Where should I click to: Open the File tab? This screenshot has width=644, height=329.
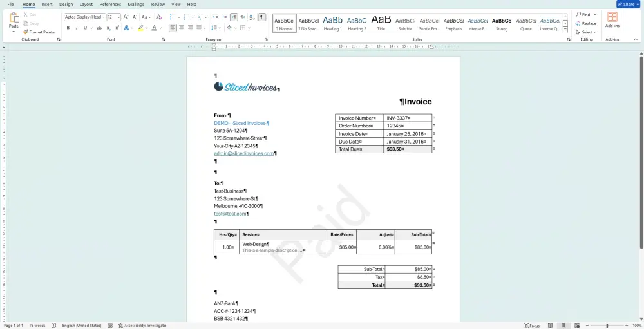[x=10, y=4]
